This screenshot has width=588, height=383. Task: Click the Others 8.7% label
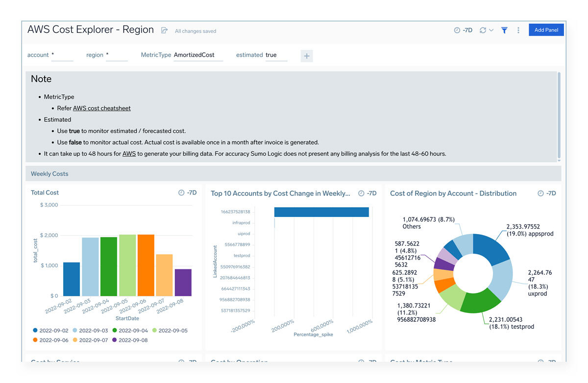click(x=428, y=223)
